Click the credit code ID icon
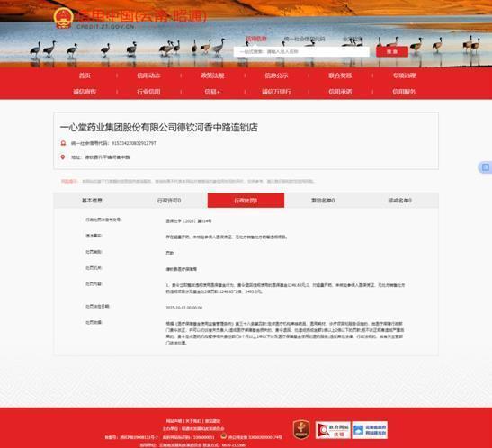492x448 pixels. click(x=63, y=143)
